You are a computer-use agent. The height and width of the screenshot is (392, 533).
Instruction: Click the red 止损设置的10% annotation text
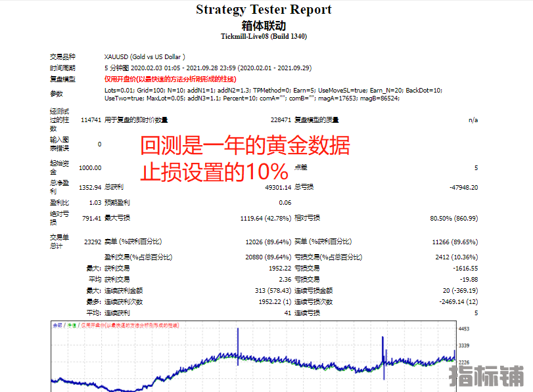coord(214,172)
